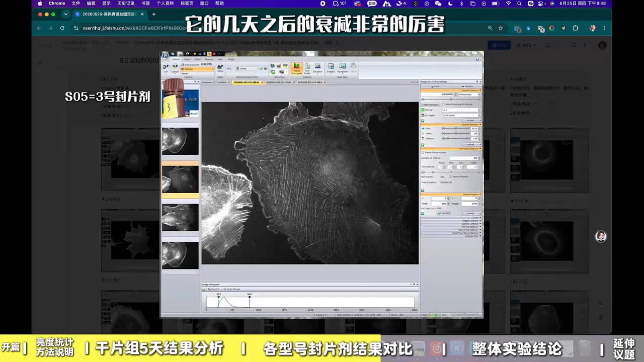Open the Line Profile tool

307,68
